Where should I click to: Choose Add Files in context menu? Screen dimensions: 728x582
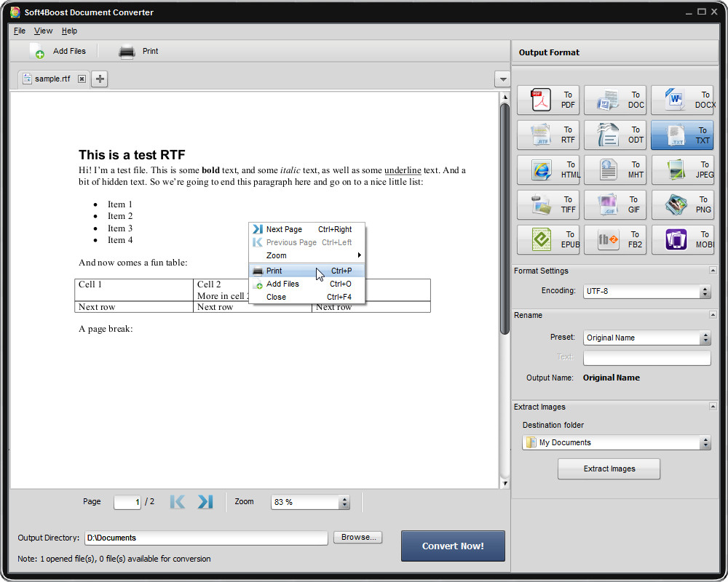[x=307, y=284]
